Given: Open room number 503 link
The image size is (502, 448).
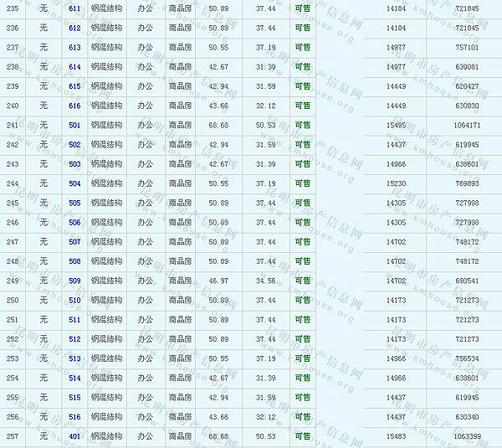Looking at the screenshot, I should click(x=74, y=164).
